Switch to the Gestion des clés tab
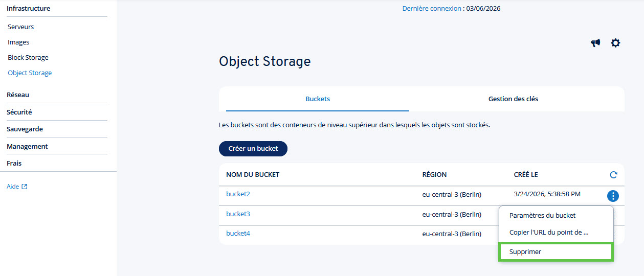 [513, 99]
